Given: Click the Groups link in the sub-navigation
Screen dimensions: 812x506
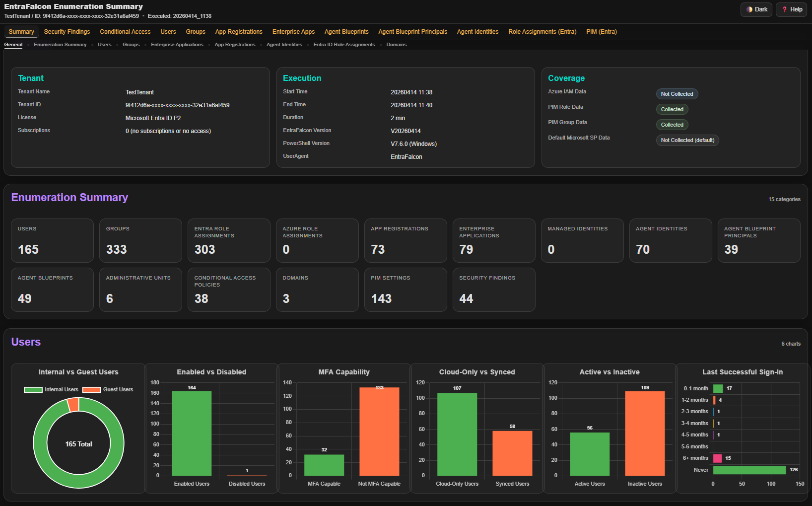Looking at the screenshot, I should tap(131, 45).
